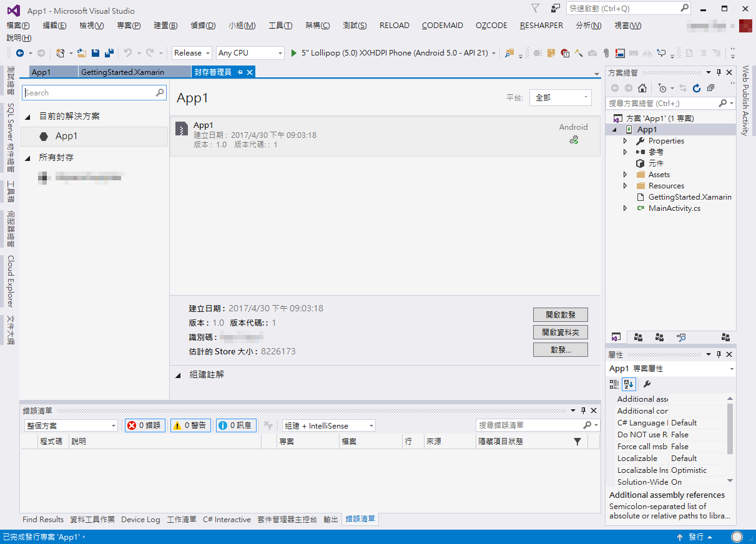Screen dimensions: 756x544
Task: Open the Cloud Explorer side tab
Action: point(11,281)
